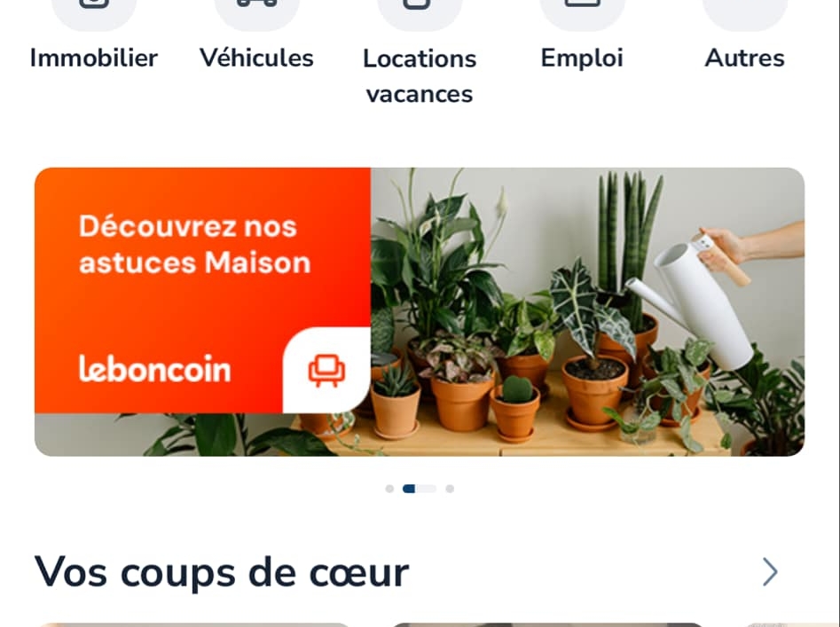Open the Découvrez nos astuces Maison text
The width and height of the screenshot is (840, 627).
click(195, 245)
